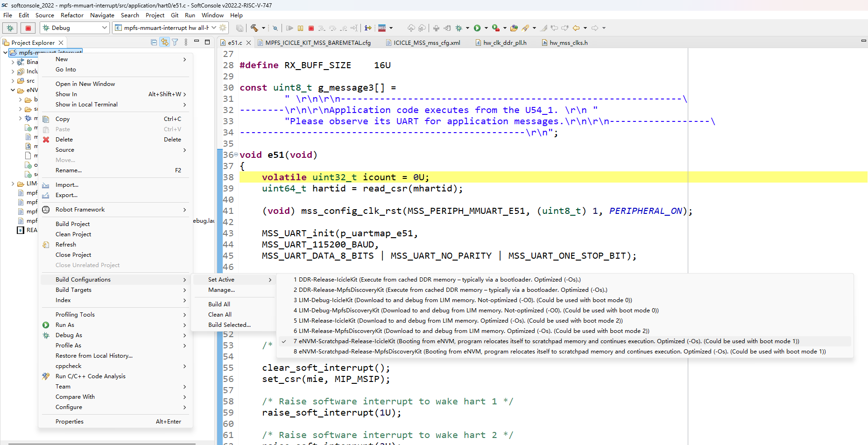Click the Run External Tools icon
The height and width of the screenshot is (445, 868).
(496, 28)
